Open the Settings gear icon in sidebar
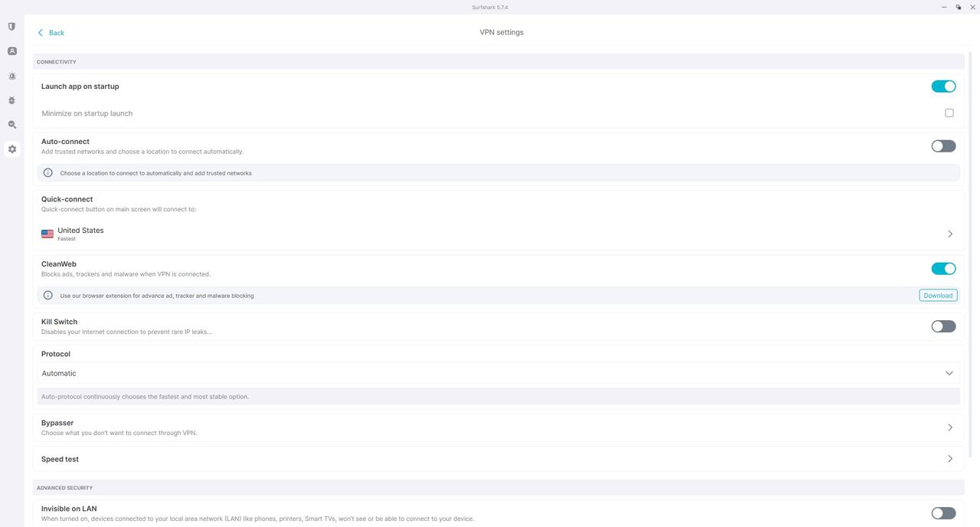This screenshot has width=980, height=527. [11, 149]
